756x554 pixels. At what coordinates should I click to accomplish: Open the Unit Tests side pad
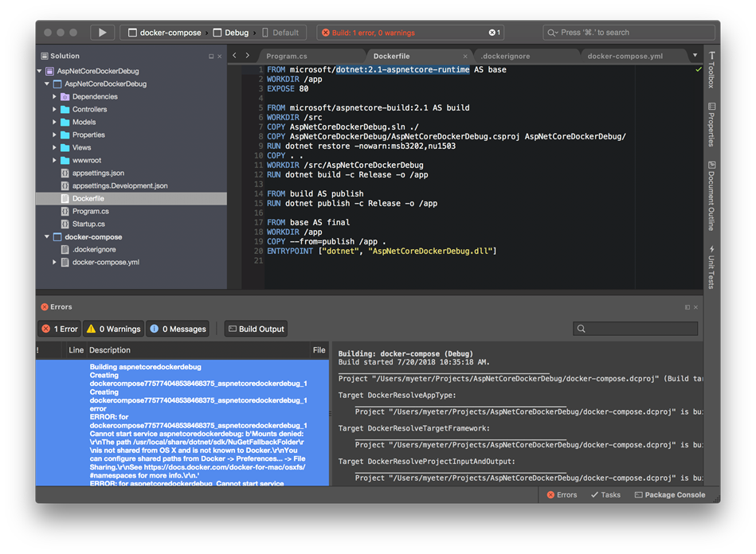(x=711, y=267)
